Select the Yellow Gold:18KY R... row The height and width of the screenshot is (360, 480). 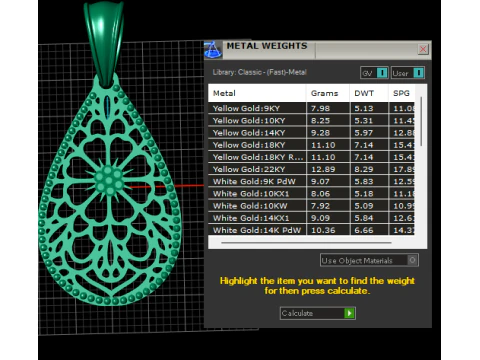point(311,157)
